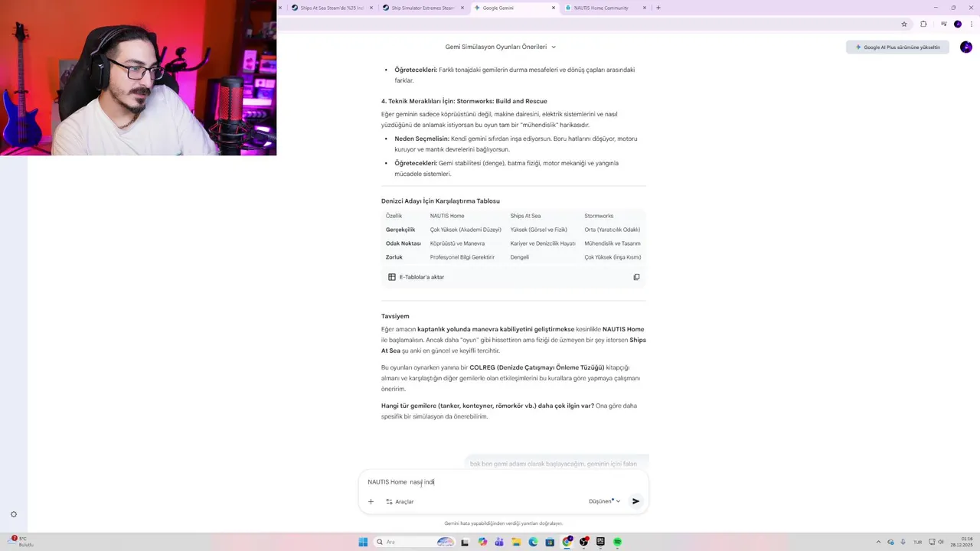Select Zorluk row label in table
Screen dimensions: 980x551
click(x=394, y=257)
